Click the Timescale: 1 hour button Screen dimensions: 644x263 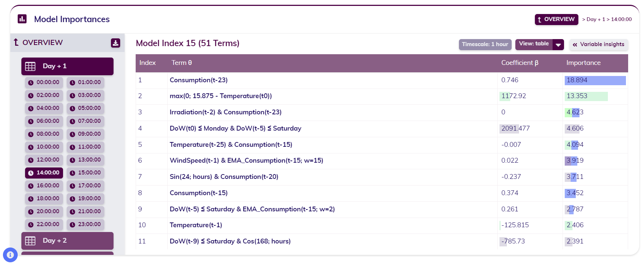point(485,44)
